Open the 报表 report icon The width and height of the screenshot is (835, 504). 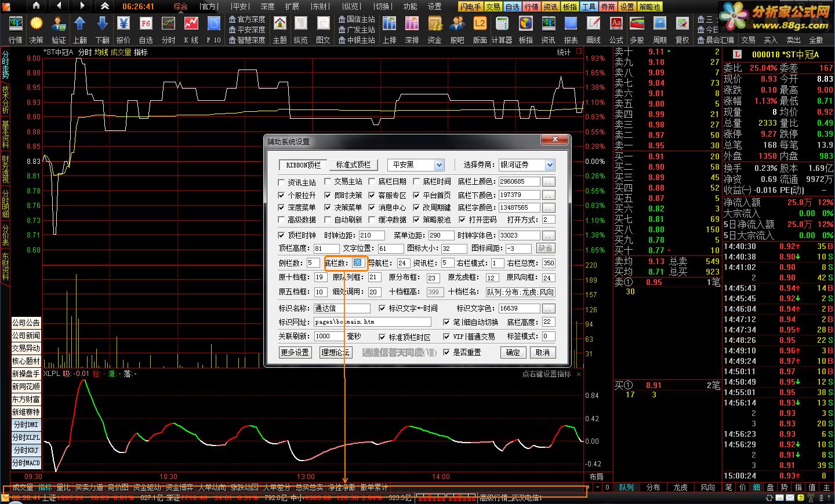tap(571, 29)
